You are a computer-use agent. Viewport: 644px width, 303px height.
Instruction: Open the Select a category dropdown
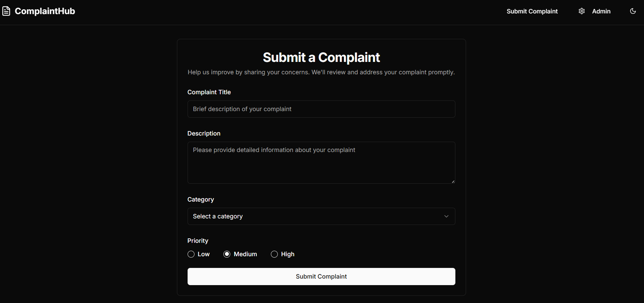(321, 216)
